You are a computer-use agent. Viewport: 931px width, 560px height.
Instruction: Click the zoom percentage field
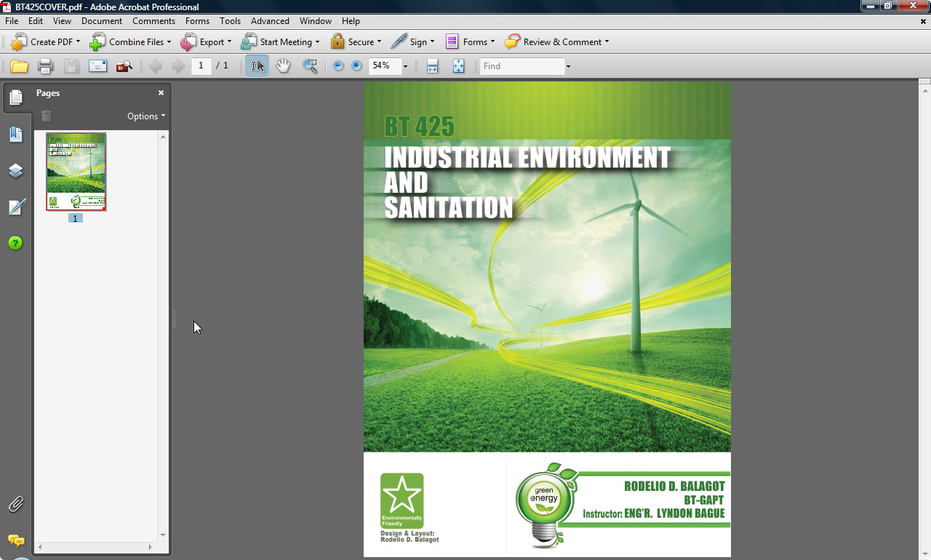[384, 66]
